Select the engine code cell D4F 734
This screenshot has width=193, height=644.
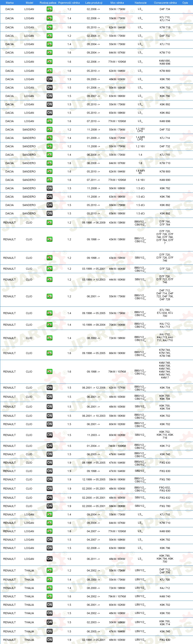click(165, 9)
